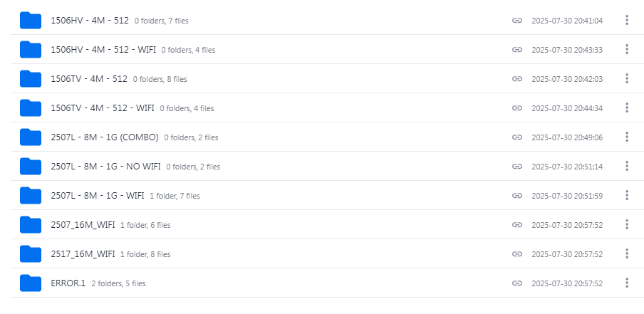
Task: Click the folder icon for 1506TV - 4M - 512
Action: 31,78
